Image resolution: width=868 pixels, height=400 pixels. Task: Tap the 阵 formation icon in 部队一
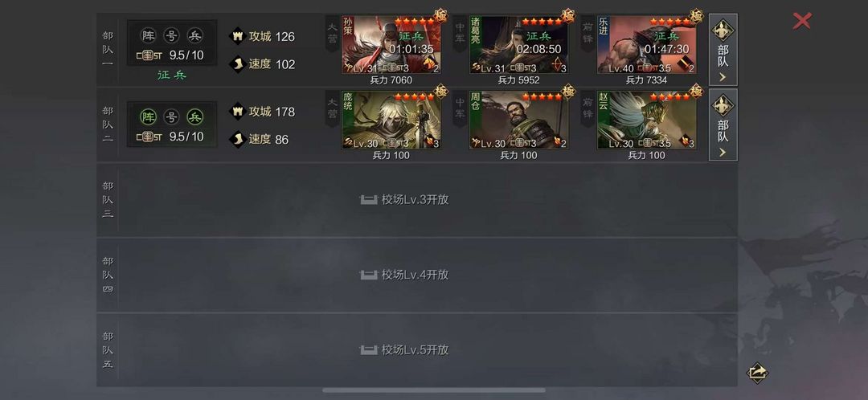pyautogui.click(x=149, y=36)
